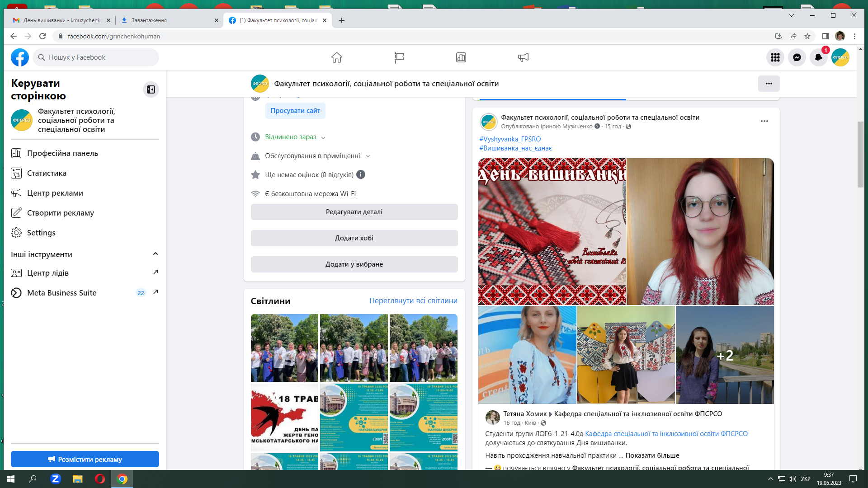Collapse the page management sidebar toggle
This screenshot has width=868, height=488.
tap(151, 89)
